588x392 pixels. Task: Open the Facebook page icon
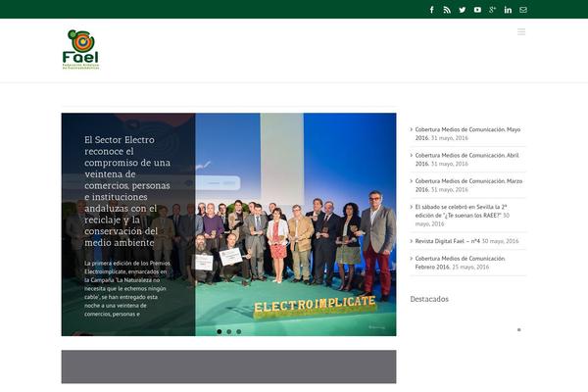coord(431,10)
